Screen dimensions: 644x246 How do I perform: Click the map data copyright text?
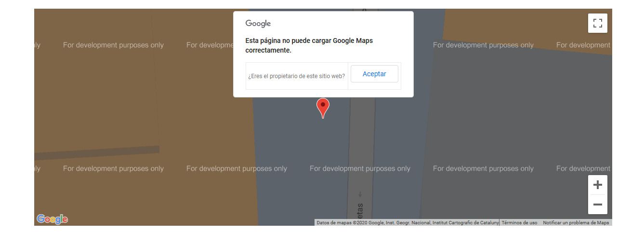(x=407, y=223)
